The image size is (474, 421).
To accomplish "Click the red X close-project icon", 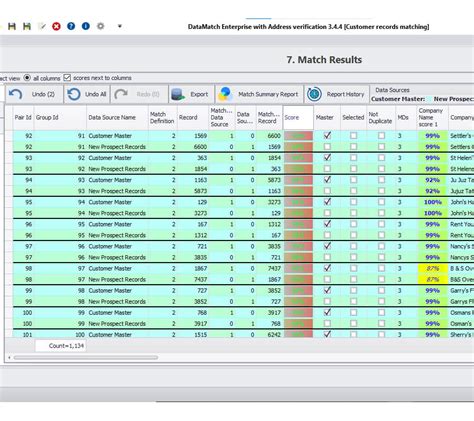I will [56, 26].
